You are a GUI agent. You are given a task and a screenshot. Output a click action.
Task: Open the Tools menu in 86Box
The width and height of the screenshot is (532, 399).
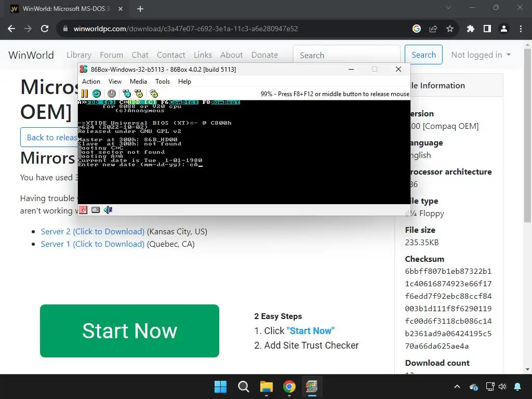[x=163, y=82]
